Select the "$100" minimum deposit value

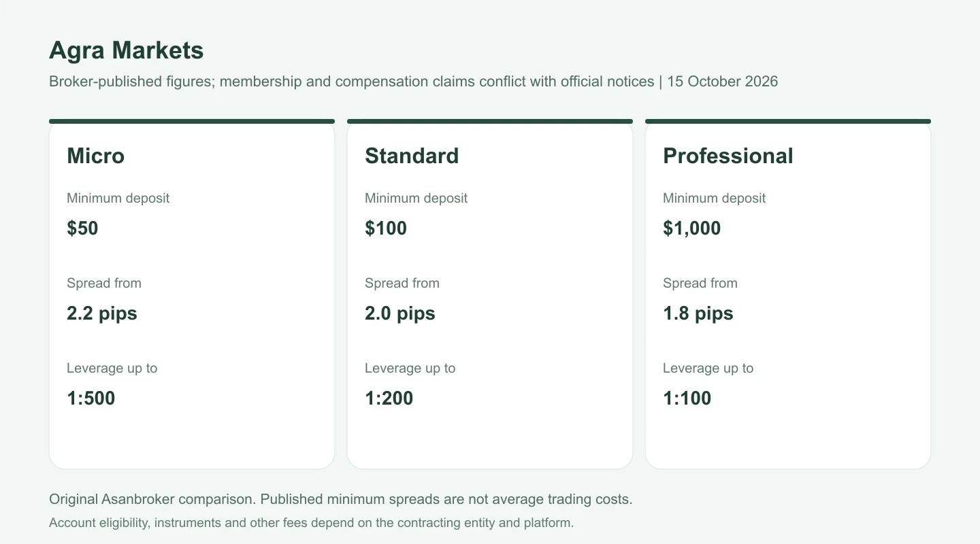click(x=386, y=228)
